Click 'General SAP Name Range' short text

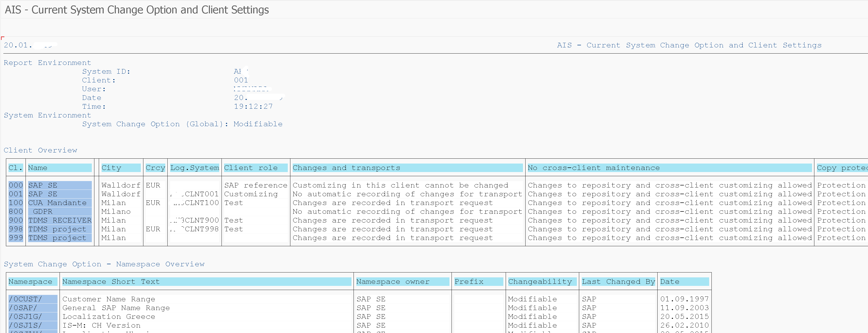coord(116,308)
